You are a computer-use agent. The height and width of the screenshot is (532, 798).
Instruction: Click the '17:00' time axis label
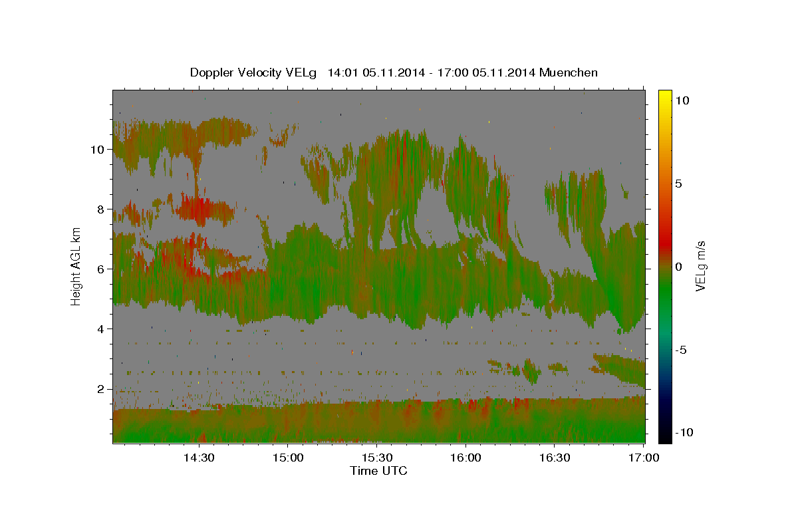(644, 458)
